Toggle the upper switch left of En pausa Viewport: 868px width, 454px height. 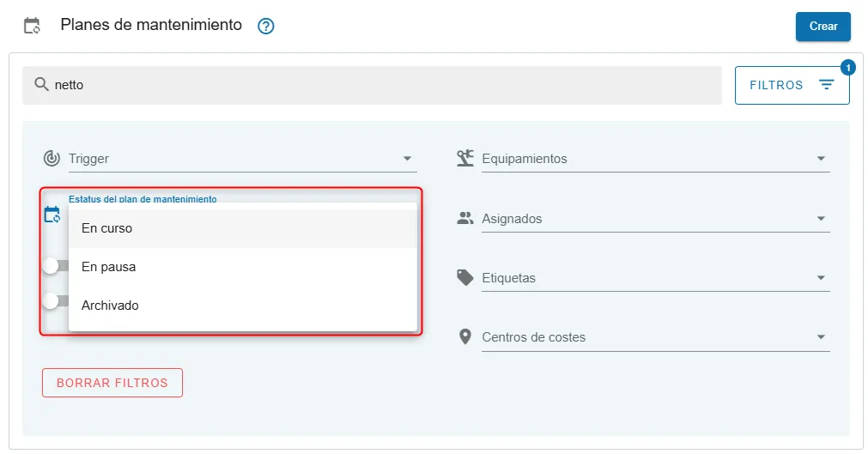coord(53,266)
